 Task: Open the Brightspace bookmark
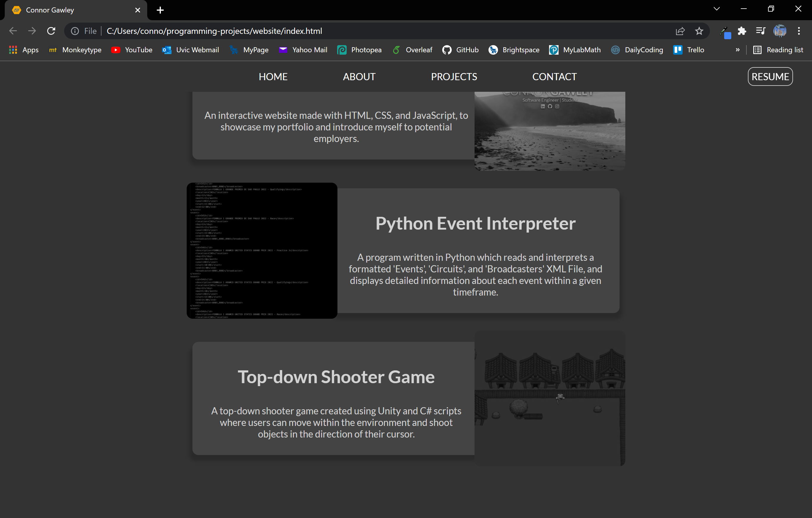click(x=514, y=50)
